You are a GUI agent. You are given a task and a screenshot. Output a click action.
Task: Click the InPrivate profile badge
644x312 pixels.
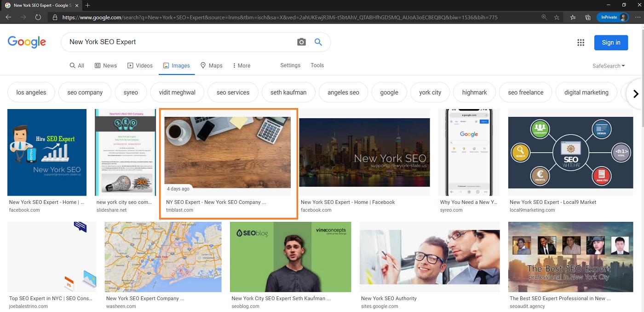tap(612, 17)
